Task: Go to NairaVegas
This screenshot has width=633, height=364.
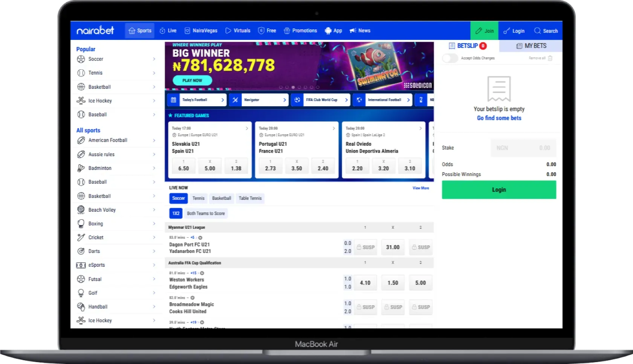Action: click(201, 31)
